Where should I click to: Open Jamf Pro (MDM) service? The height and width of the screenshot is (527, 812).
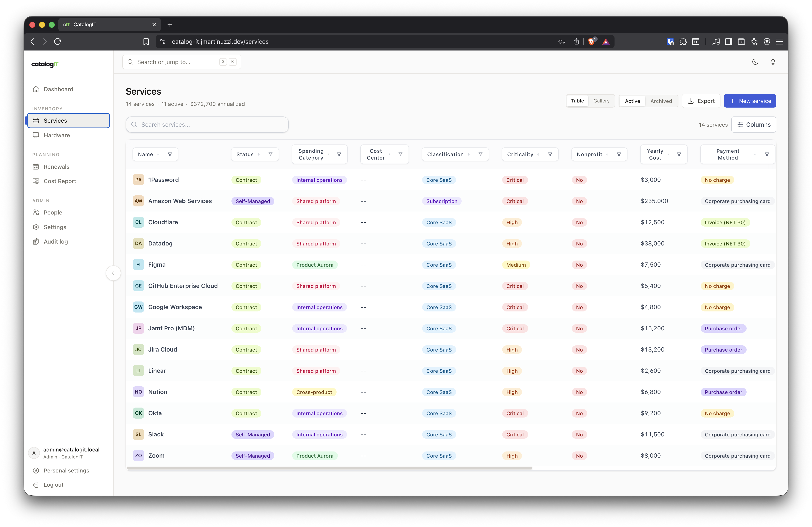tap(171, 328)
